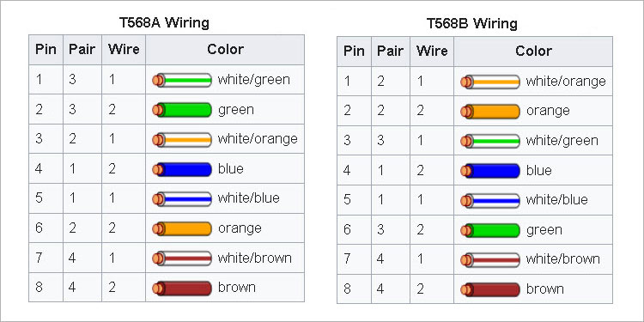Click the solid brown wire icon in T568B table
The image size is (644, 322).
pos(490,289)
